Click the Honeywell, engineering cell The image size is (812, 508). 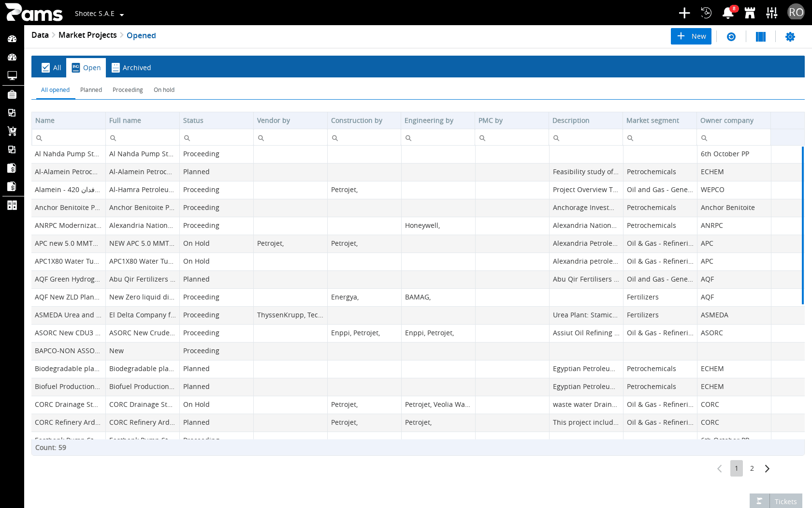point(438,225)
